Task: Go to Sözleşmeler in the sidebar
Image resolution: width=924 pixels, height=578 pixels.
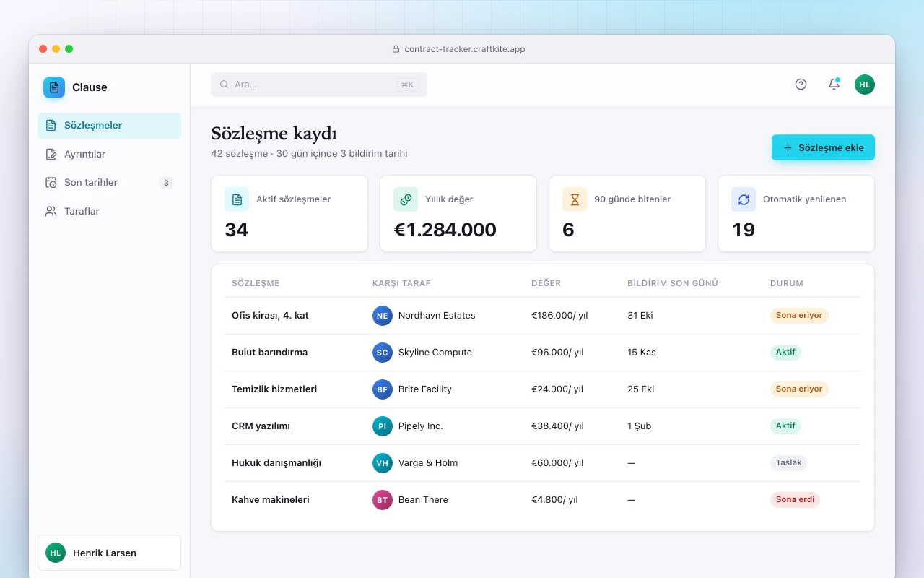Action: coord(110,126)
